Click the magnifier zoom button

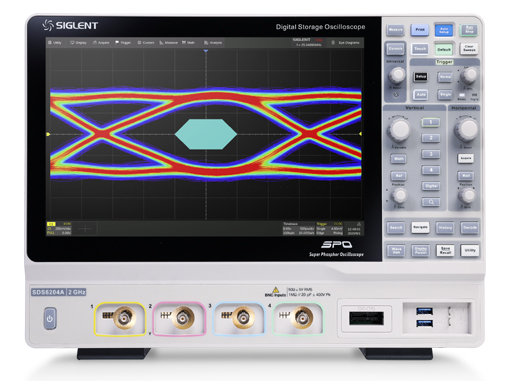coord(431,202)
